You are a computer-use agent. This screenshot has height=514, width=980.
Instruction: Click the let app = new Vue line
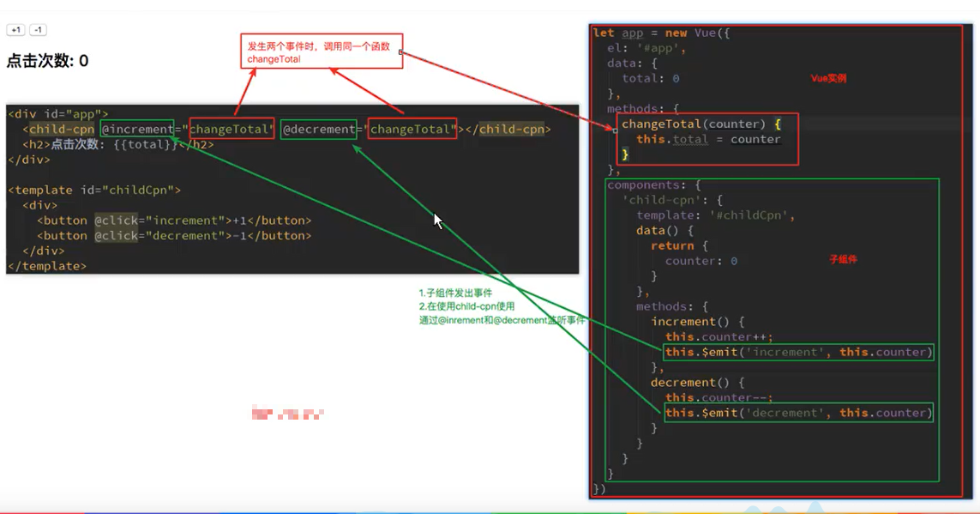(660, 32)
